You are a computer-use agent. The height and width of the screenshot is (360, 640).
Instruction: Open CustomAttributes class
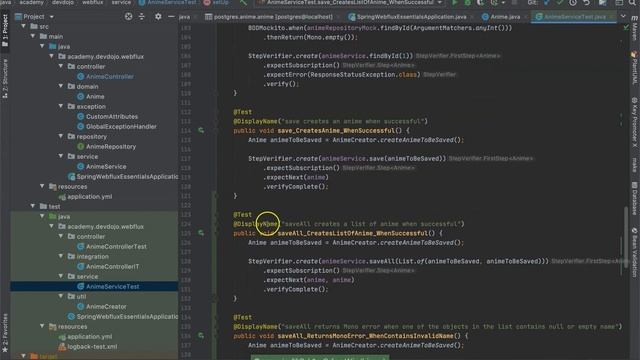(108, 116)
